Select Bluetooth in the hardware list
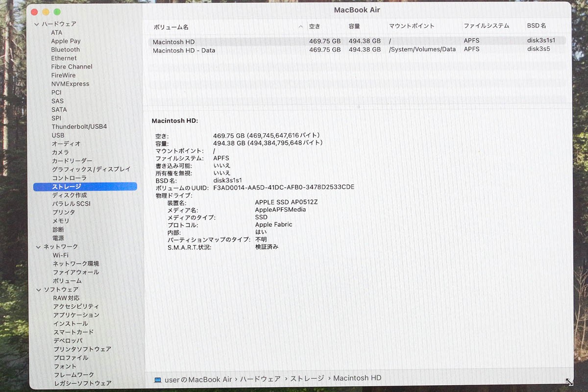The image size is (588, 392). 65,49
